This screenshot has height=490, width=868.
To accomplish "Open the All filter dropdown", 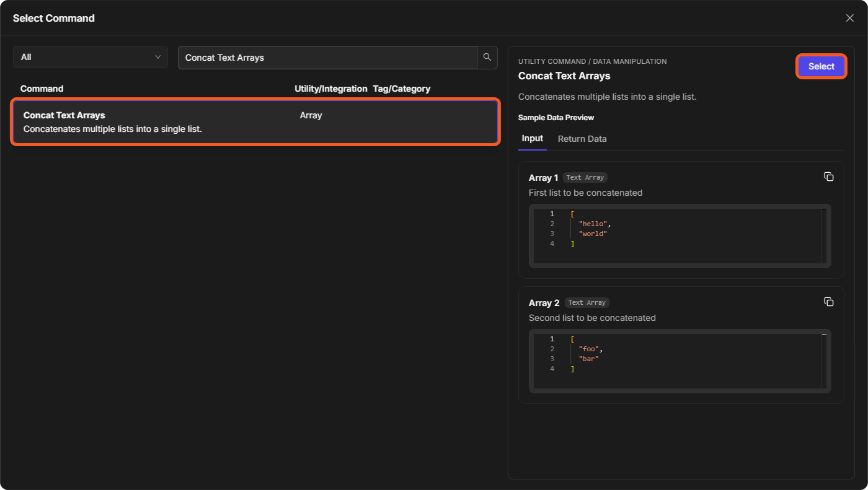I will (x=91, y=57).
